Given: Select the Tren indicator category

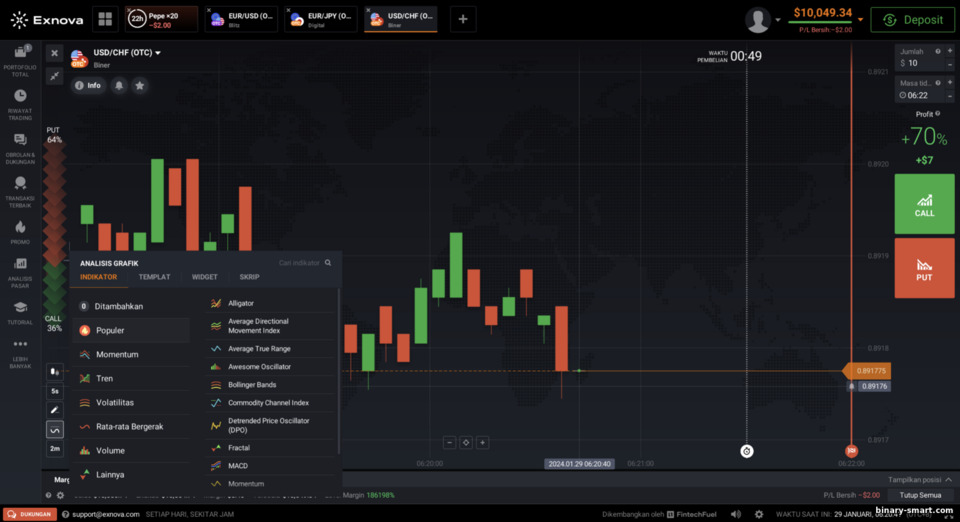Looking at the screenshot, I should (131, 378).
